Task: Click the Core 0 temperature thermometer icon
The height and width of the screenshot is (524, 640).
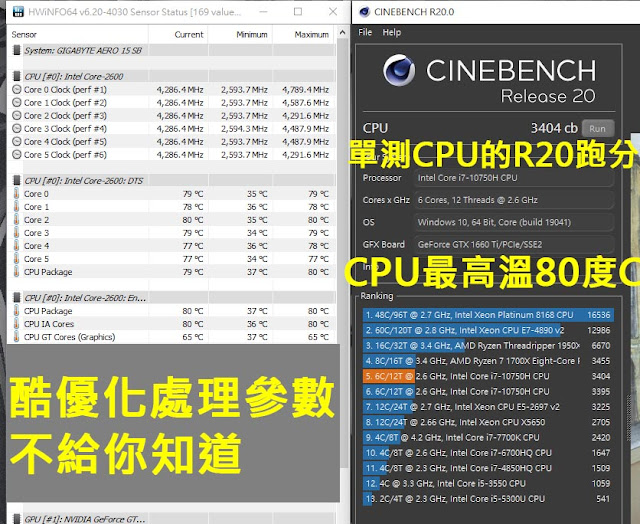Action: [16, 193]
